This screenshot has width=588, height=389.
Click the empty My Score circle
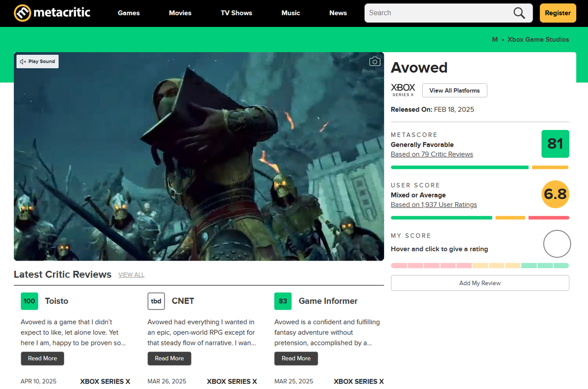pos(557,244)
